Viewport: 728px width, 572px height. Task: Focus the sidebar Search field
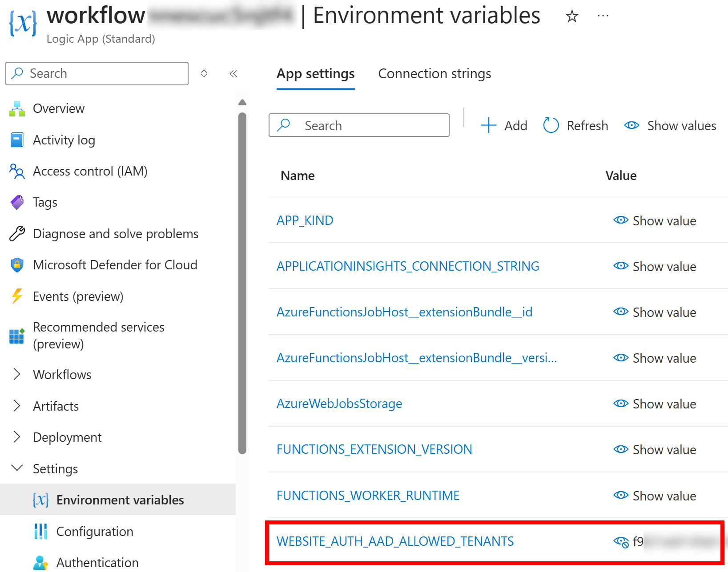tap(97, 73)
